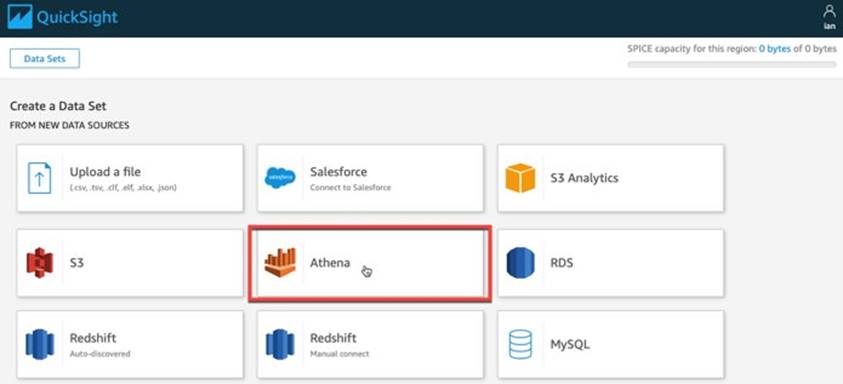
Task: Pick the S3 Analytics card label
Action: coord(584,178)
